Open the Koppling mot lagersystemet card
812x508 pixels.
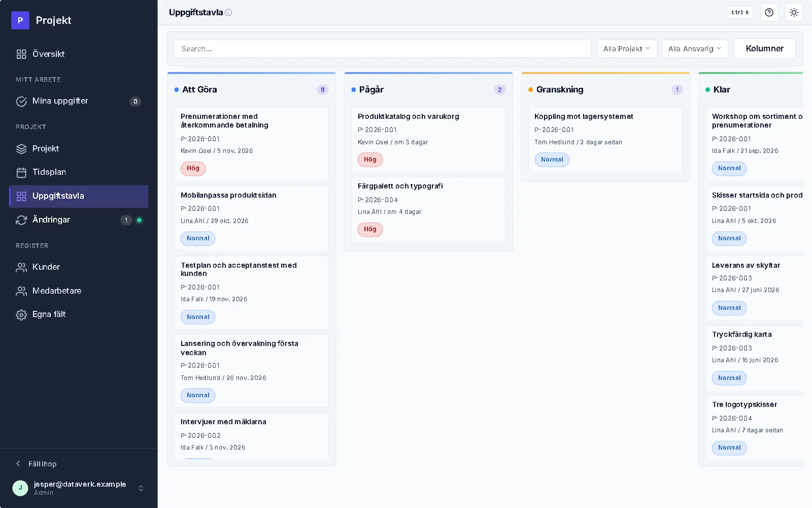(605, 140)
